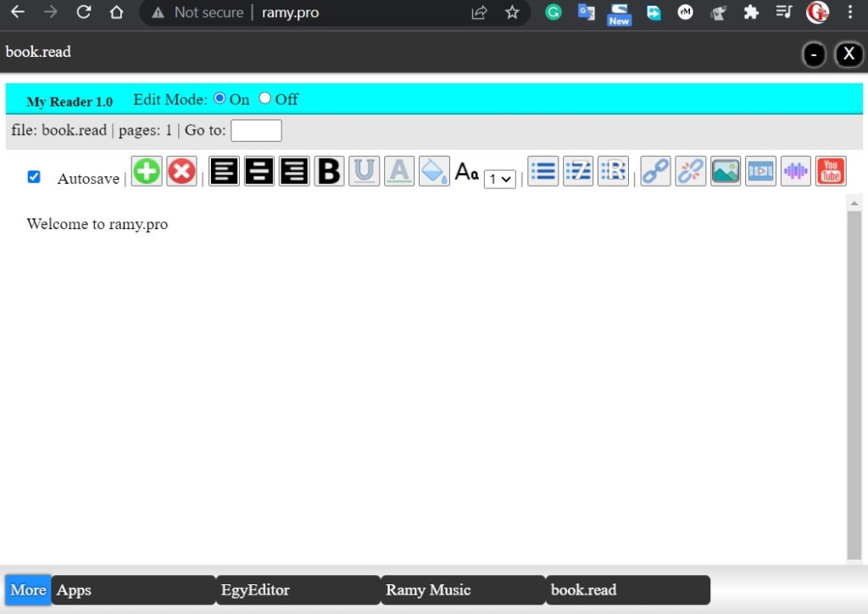Click the unlink icon
Image resolution: width=868 pixels, height=614 pixels.
(689, 170)
